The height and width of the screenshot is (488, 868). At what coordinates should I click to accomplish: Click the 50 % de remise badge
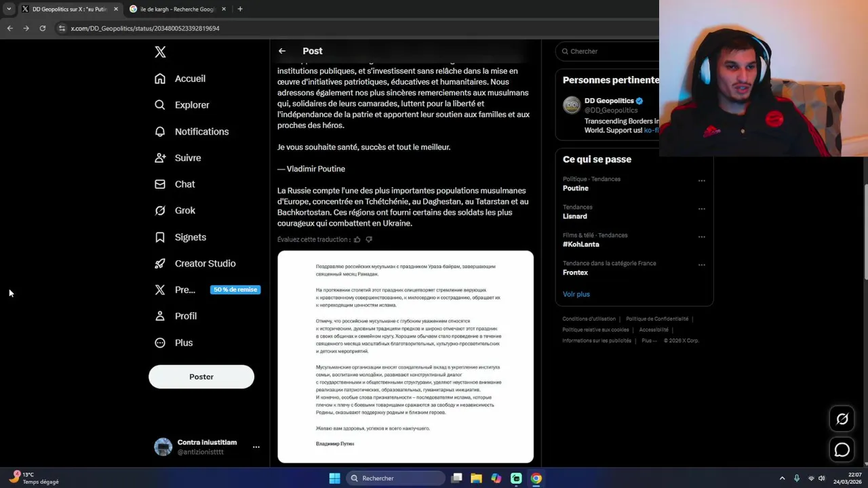(235, 289)
